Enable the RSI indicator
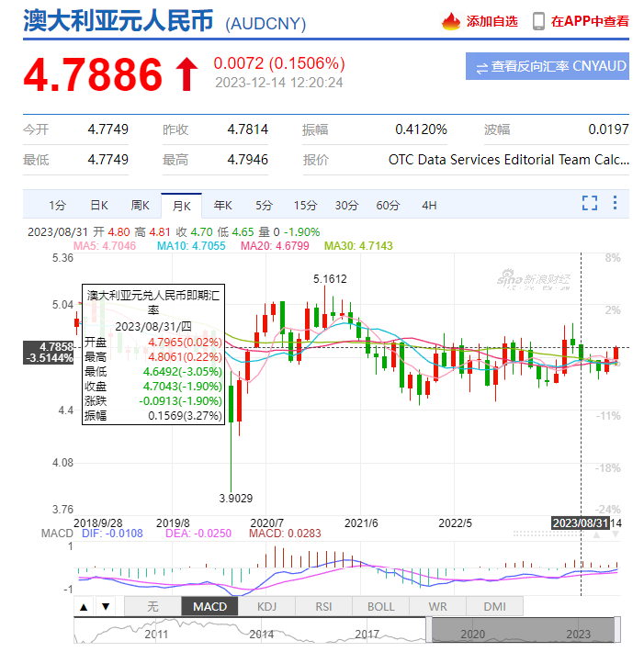Image resolution: width=644 pixels, height=652 pixels. [x=323, y=606]
